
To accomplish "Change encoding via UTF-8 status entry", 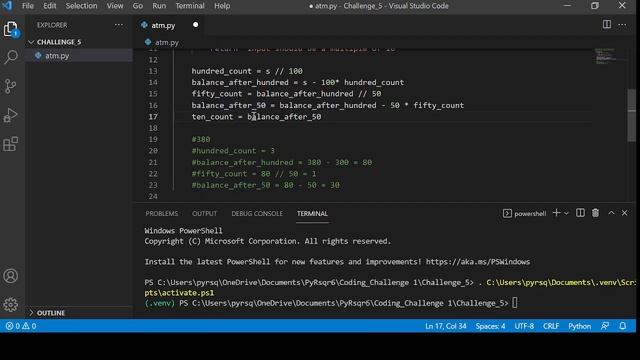I will pos(524,326).
